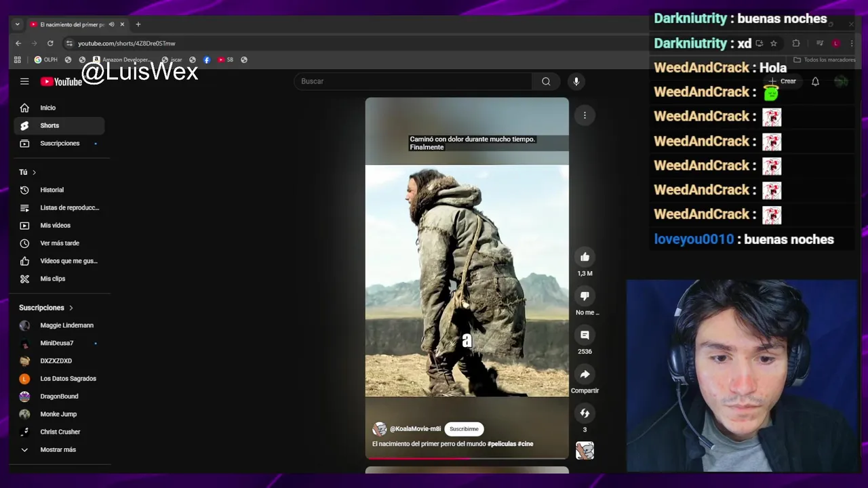This screenshot has width=868, height=488.
Task: Click the search magnifier button
Action: 546,81
